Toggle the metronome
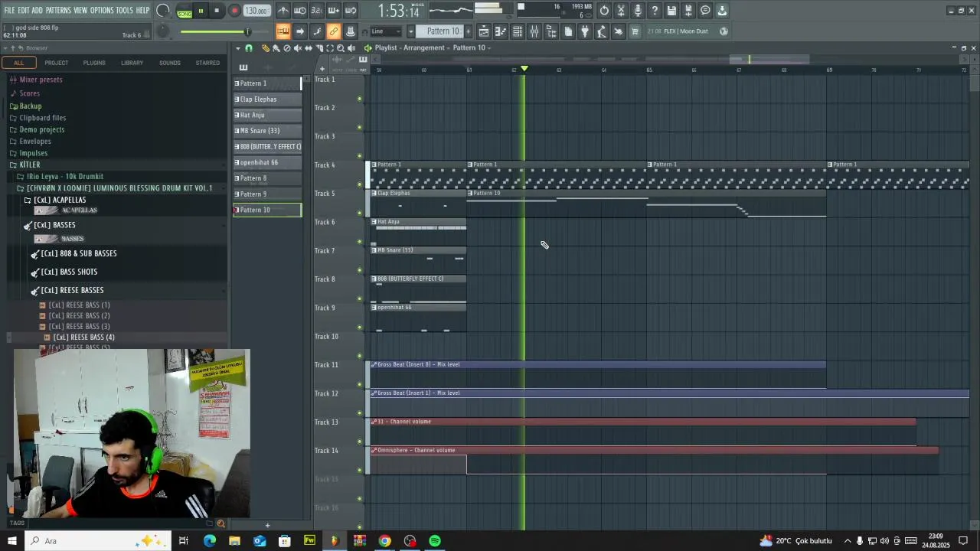The width and height of the screenshot is (980, 551). pos(283,11)
